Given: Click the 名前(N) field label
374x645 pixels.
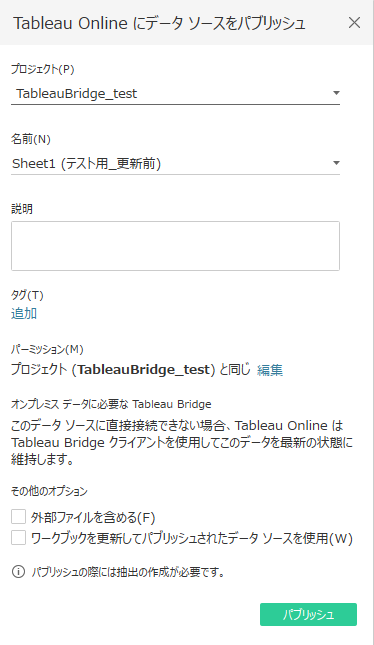Looking at the screenshot, I should [x=31, y=139].
